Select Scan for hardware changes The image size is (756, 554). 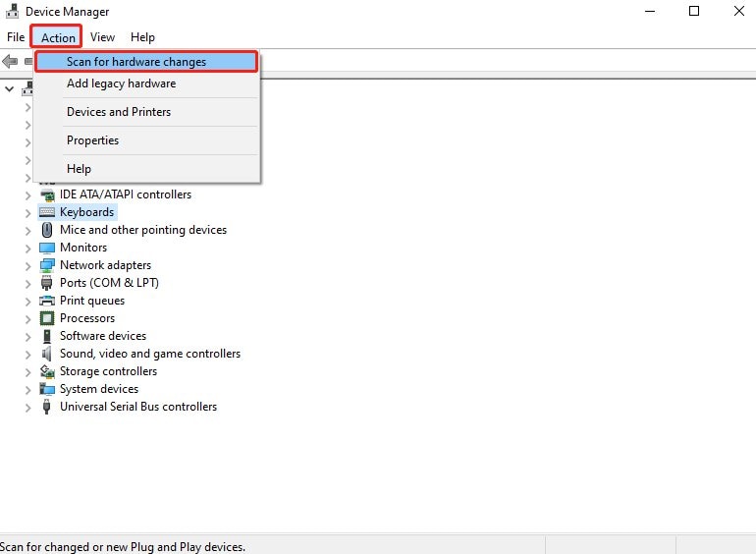pos(146,62)
